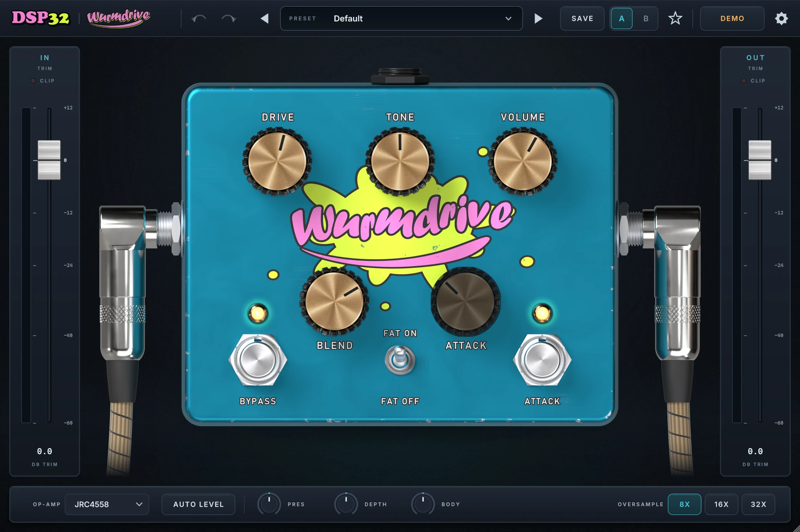Click the IN trim fader handle
The width and height of the screenshot is (800, 532).
49,160
